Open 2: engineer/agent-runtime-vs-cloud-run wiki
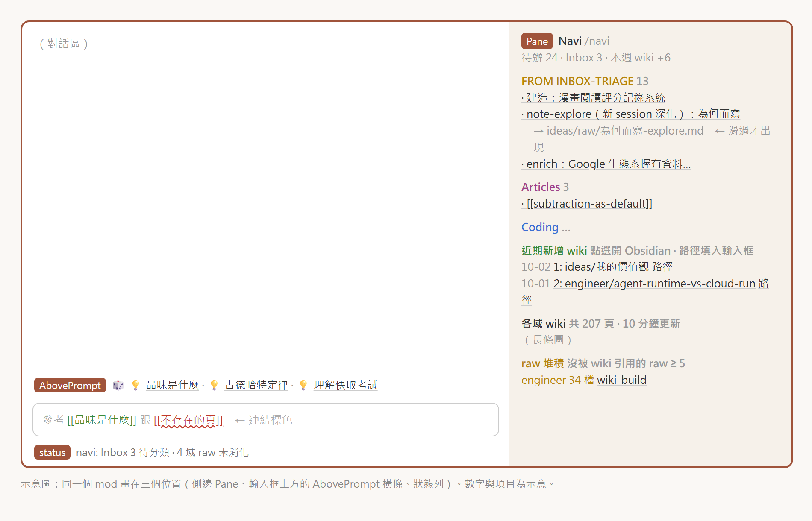 tap(654, 283)
